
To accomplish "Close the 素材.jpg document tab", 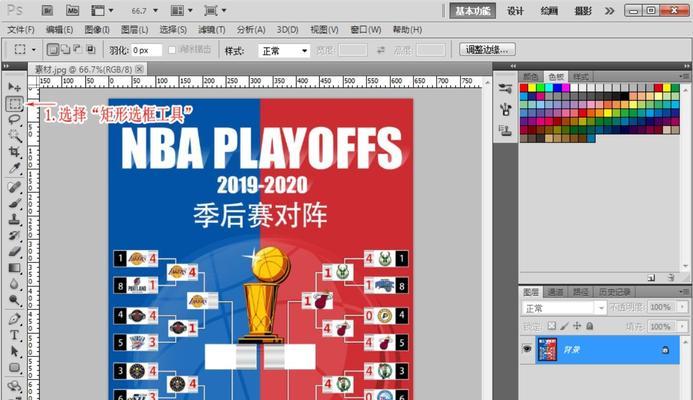I will 140,69.
